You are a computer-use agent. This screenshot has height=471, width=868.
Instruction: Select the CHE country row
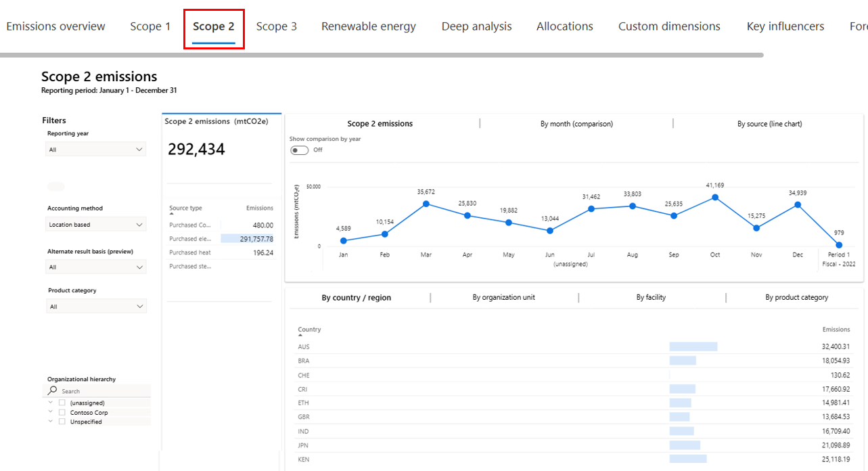point(574,375)
